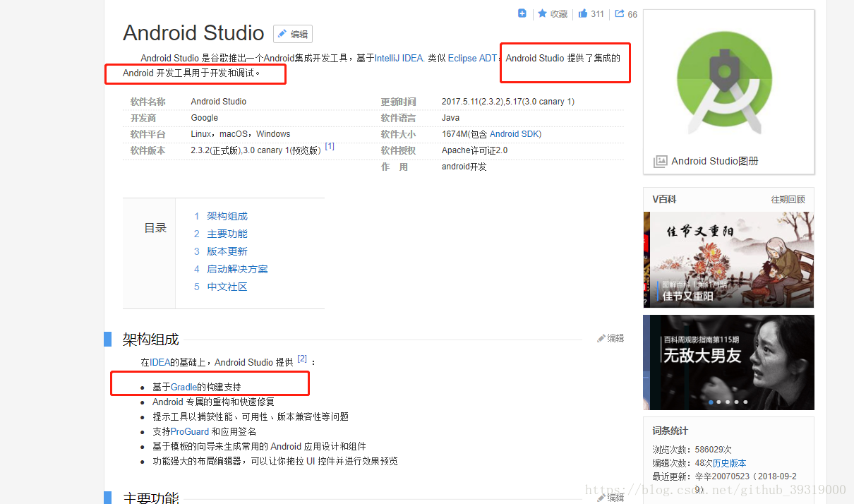Click the 编辑 button beside the Android Studio title
This screenshot has width=854, height=504.
[x=293, y=34]
